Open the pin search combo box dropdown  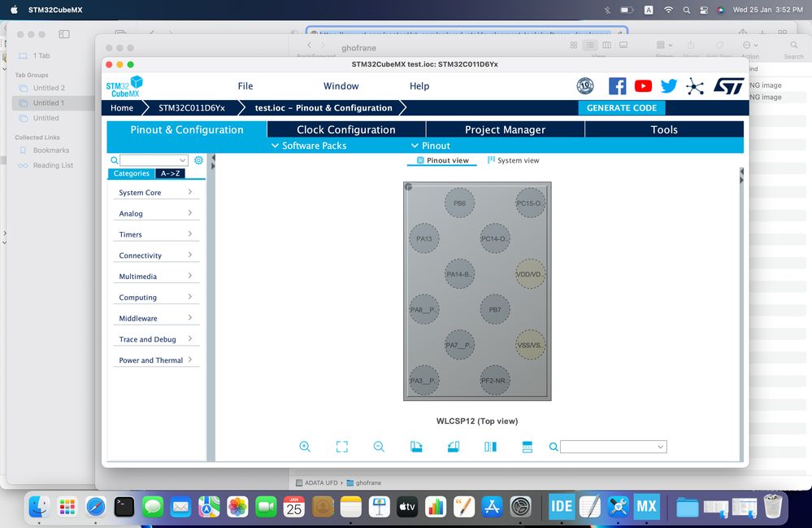click(661, 447)
